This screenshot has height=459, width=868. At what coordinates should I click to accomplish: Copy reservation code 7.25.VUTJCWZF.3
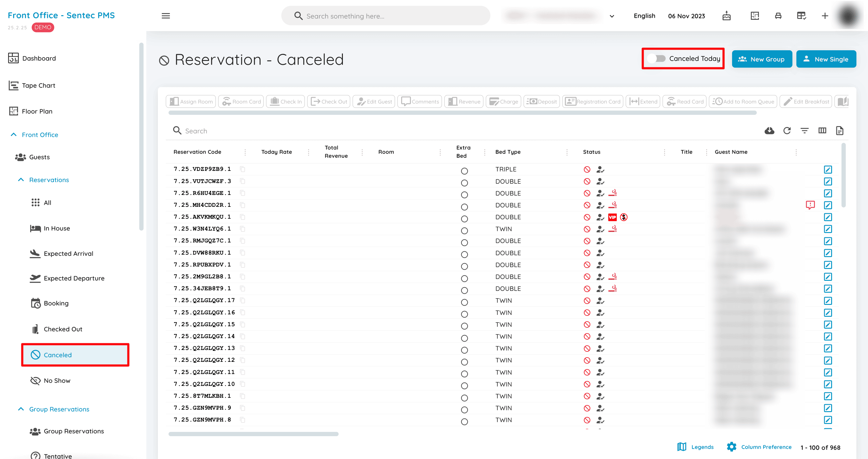243,181
